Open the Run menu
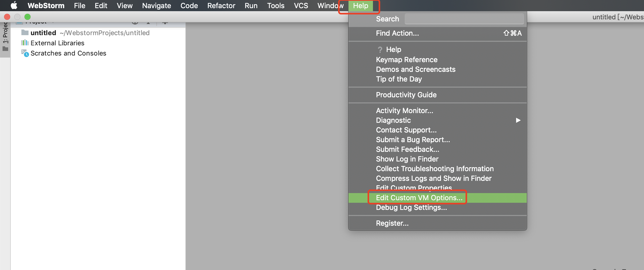The image size is (644, 270). 251,5
